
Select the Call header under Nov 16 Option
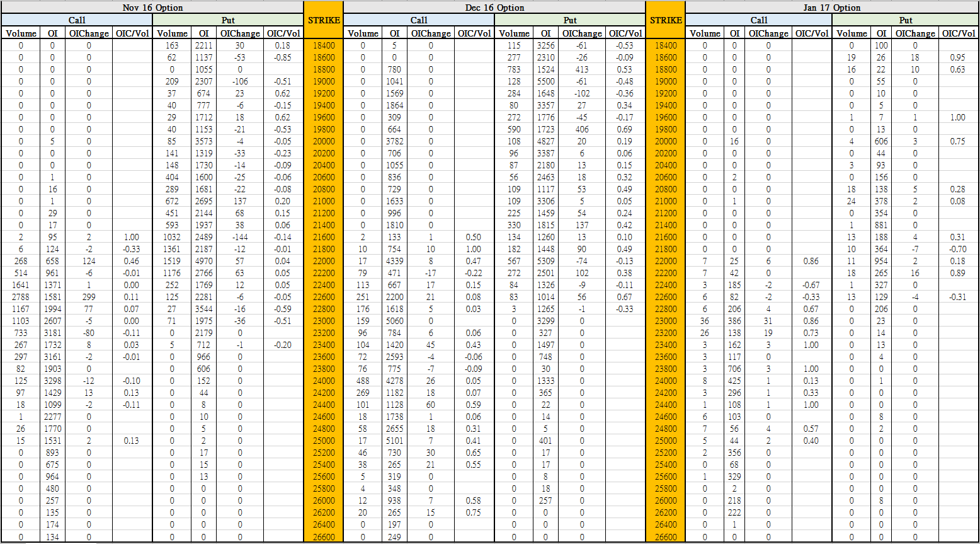[x=77, y=20]
